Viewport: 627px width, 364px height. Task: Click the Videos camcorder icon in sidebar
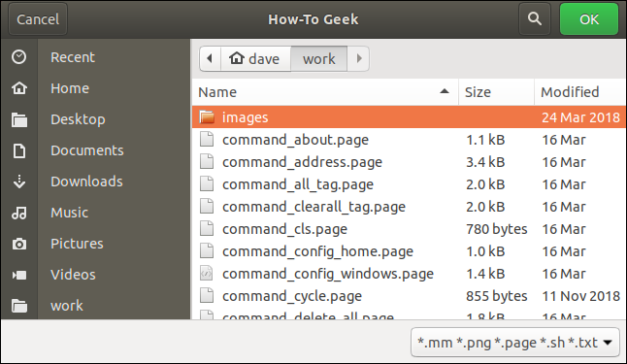(19, 275)
